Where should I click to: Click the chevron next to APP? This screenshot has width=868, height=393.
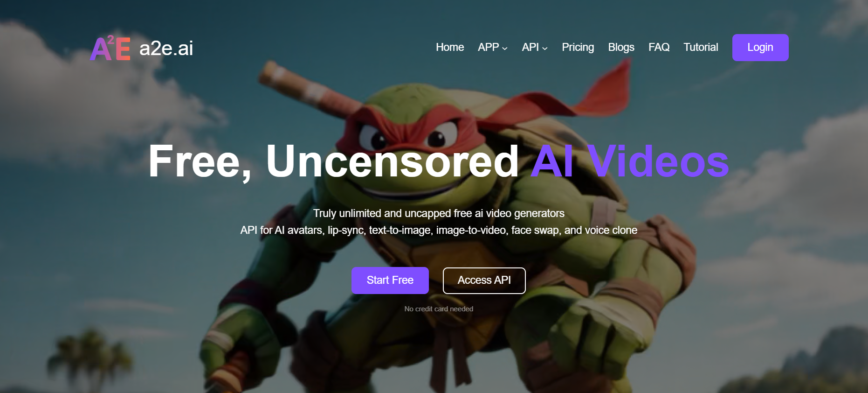[x=505, y=48]
